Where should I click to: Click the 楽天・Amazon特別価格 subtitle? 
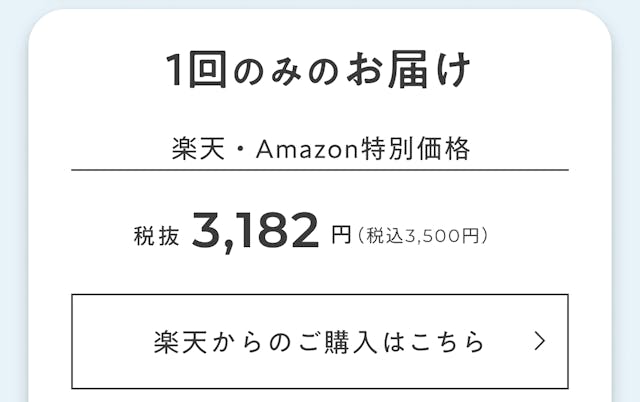[319, 150]
